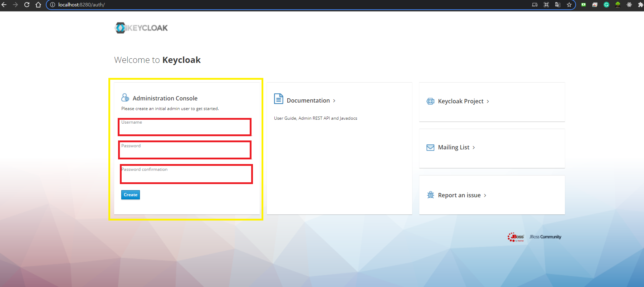Open the Report an issue link
The width and height of the screenshot is (644, 287).
462,195
